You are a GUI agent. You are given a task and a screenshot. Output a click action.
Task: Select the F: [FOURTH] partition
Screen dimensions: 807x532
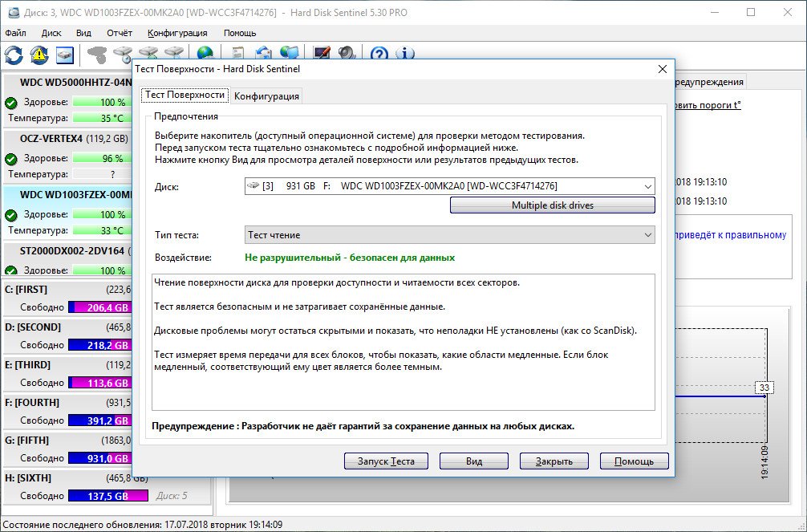67,411
